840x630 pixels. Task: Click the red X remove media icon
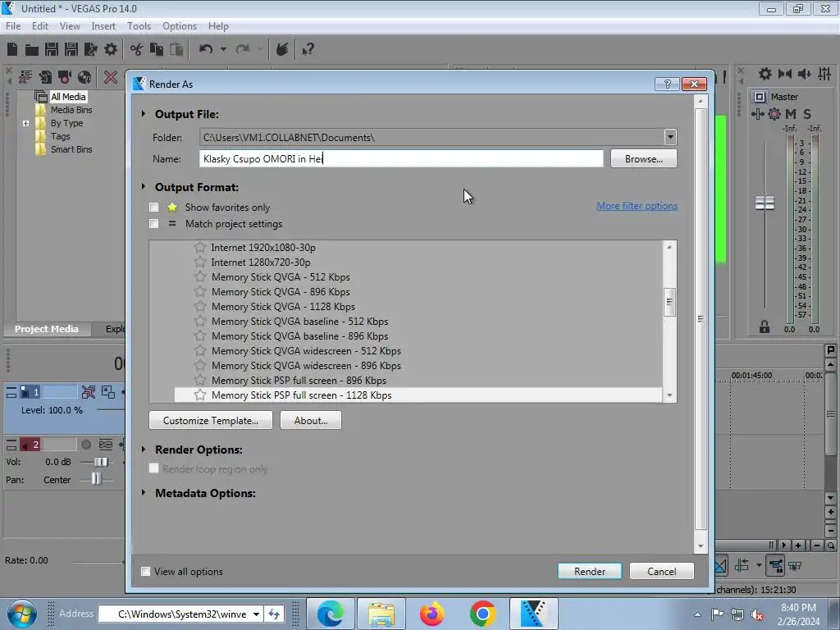point(111,77)
